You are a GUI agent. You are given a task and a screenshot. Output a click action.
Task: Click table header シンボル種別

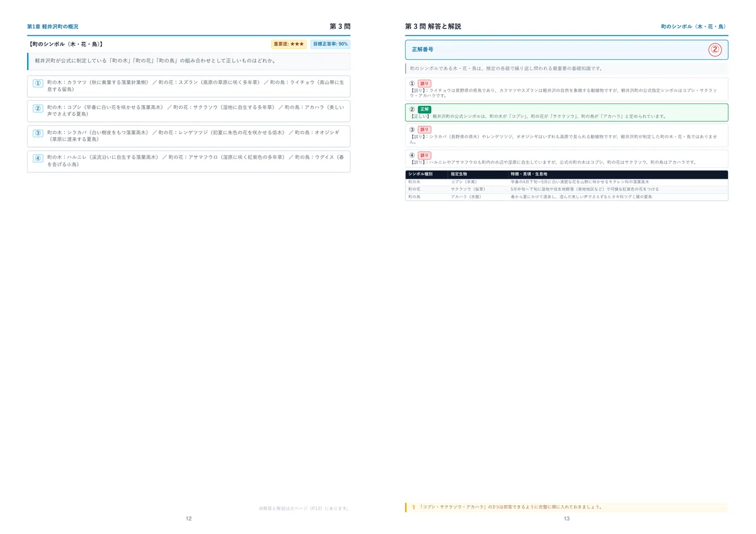tap(420, 174)
